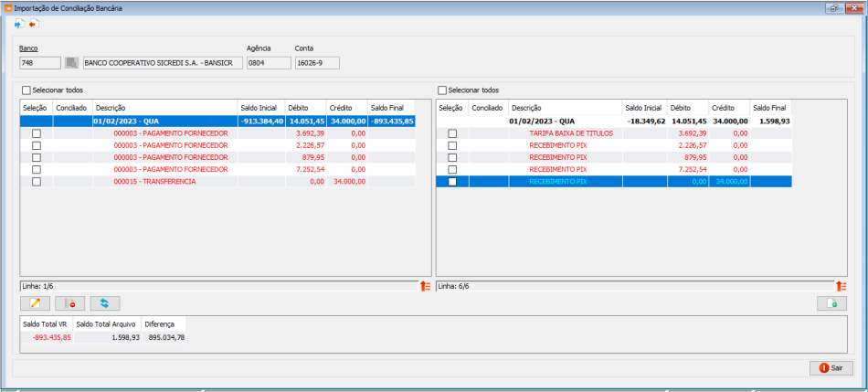Click the 000015 - TRANSFERENCIA description text
This screenshot has width=868, height=392.
coord(154,182)
